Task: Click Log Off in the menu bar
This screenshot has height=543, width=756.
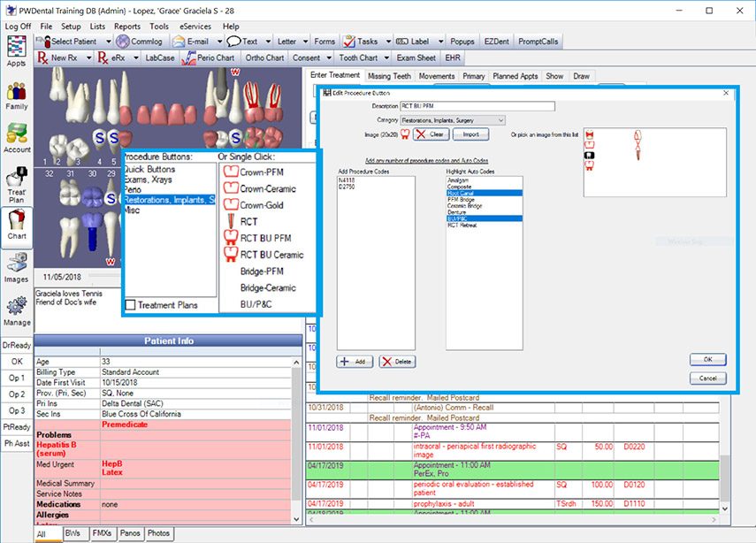Action: coord(18,27)
